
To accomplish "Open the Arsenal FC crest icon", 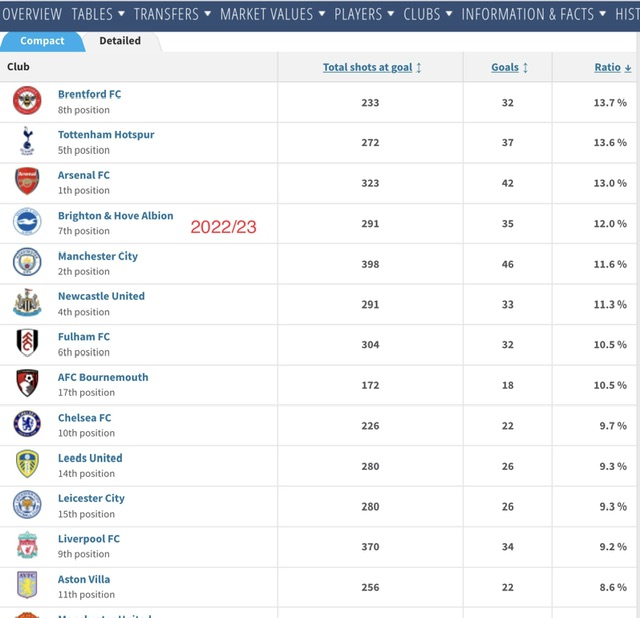I will 27,181.
